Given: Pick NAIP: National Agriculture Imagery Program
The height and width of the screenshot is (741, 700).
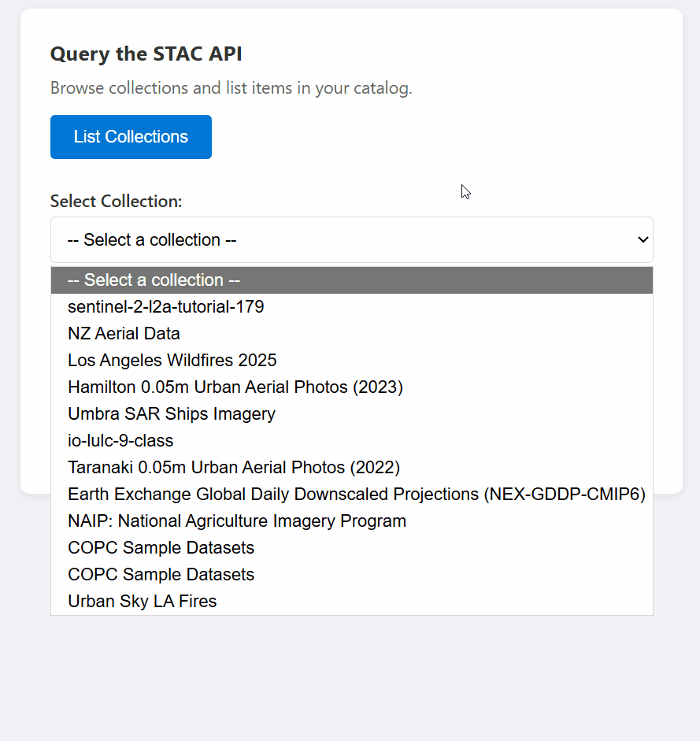Looking at the screenshot, I should point(237,521).
